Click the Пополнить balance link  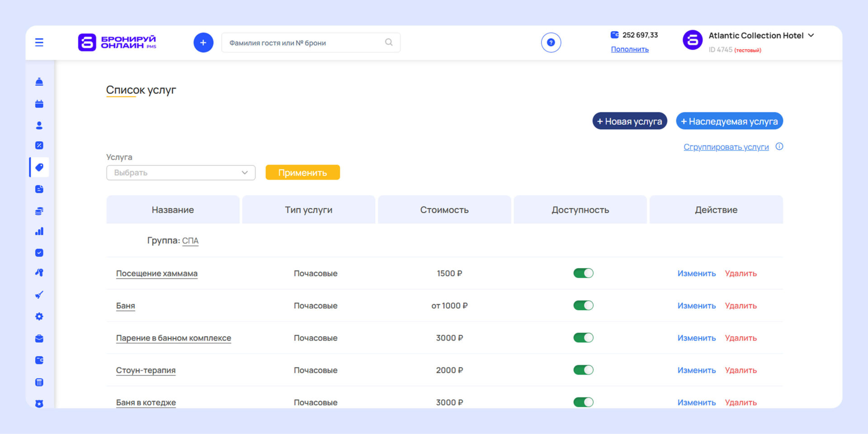[x=629, y=49]
